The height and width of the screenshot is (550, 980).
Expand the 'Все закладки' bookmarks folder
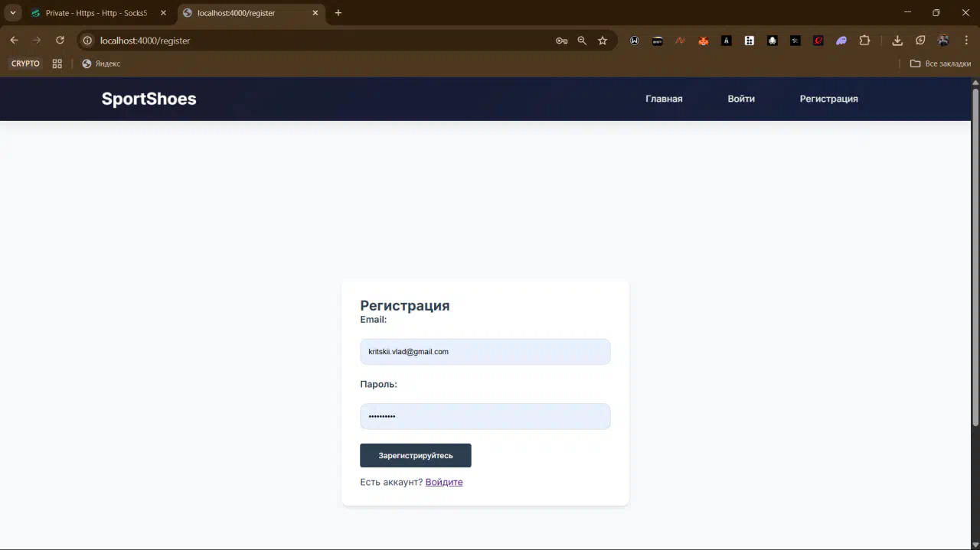(939, 63)
